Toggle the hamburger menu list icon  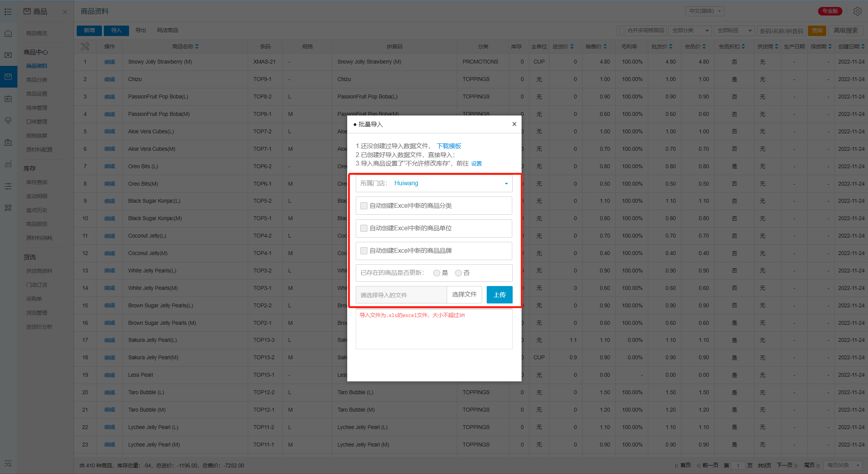pyautogui.click(x=8, y=12)
